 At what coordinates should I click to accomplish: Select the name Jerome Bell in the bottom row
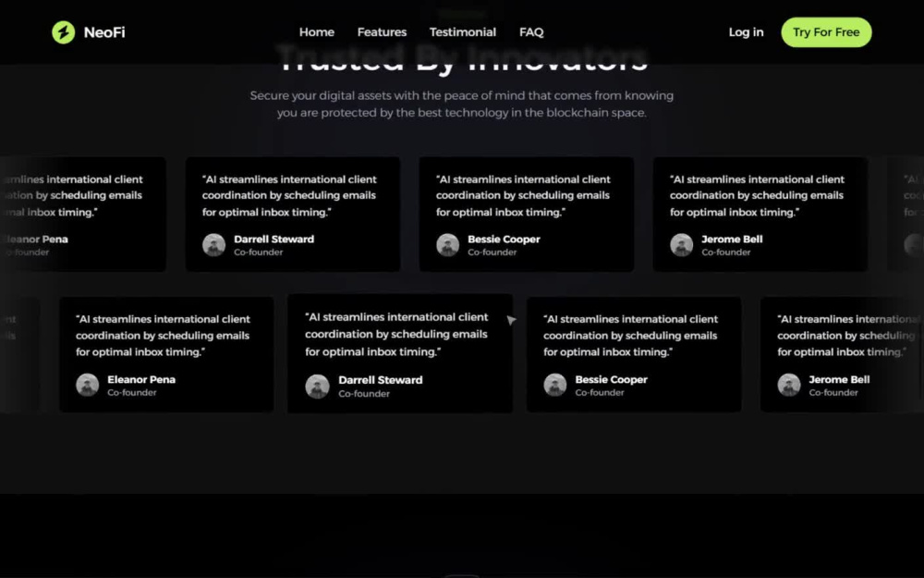tap(839, 379)
